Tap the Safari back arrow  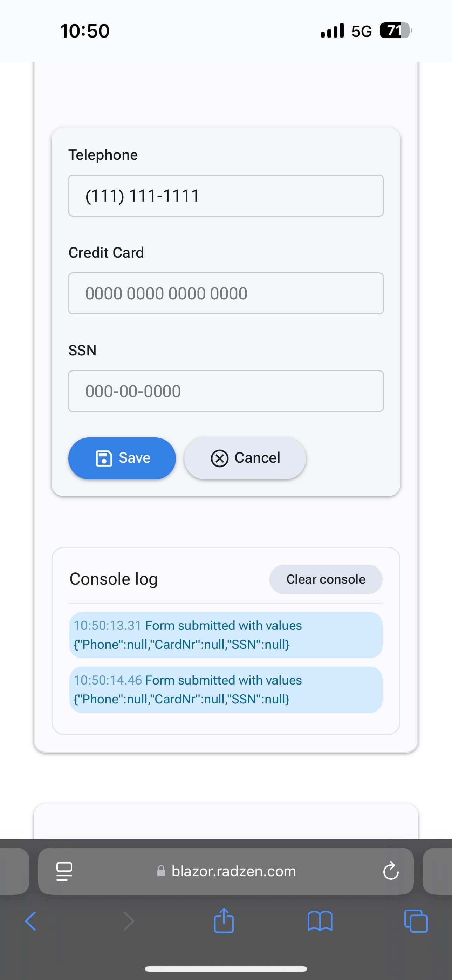30,921
